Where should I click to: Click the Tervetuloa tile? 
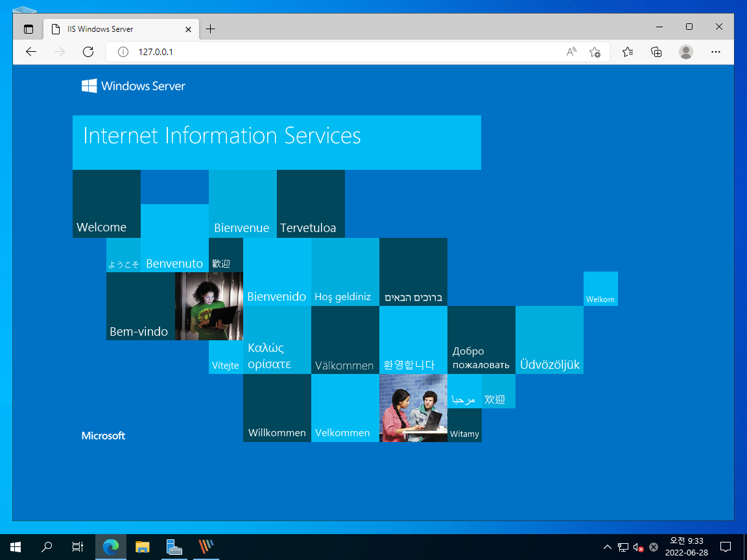click(x=311, y=204)
